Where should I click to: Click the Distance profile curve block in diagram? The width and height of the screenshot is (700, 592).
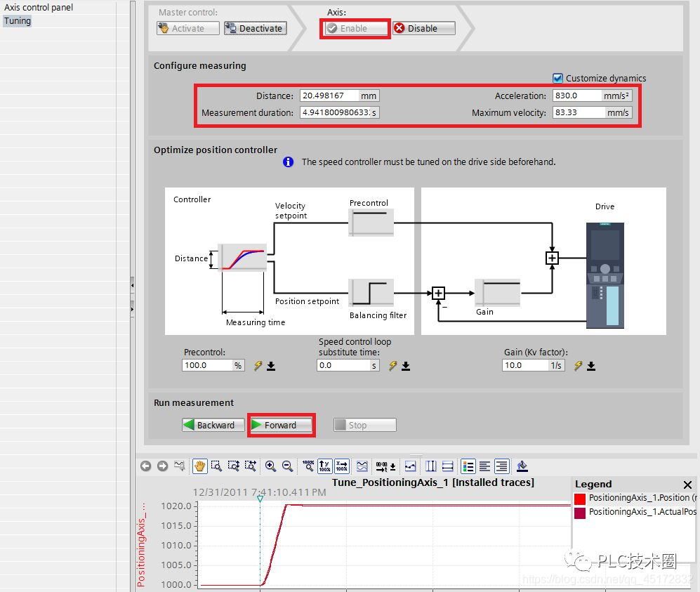coord(242,258)
